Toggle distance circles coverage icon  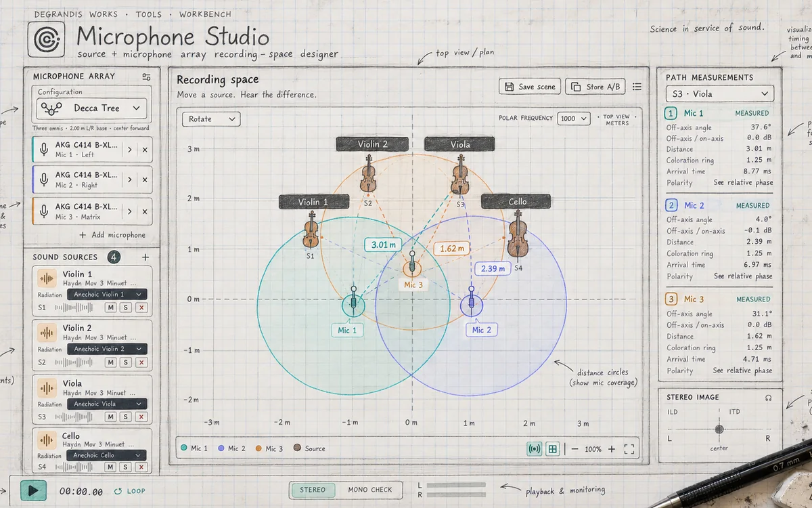click(535, 448)
